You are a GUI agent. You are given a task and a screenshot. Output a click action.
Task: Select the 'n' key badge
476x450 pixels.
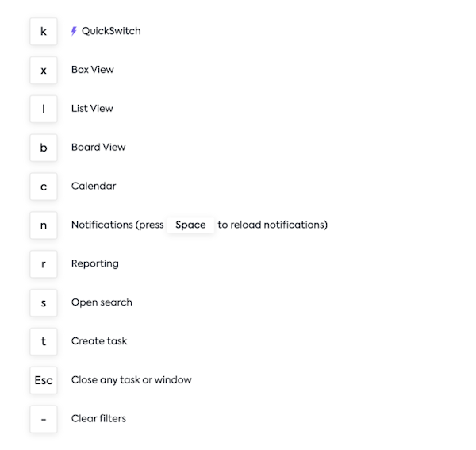(44, 225)
